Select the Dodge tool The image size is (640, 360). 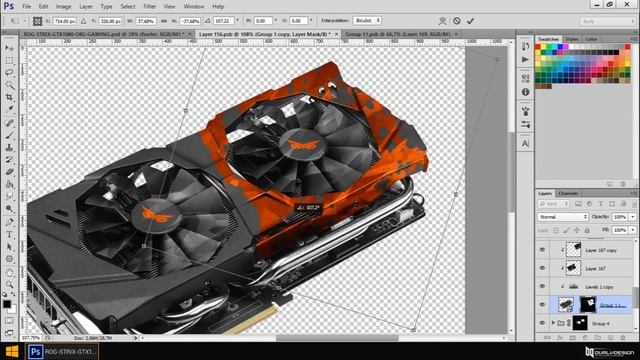pyautogui.click(x=9, y=209)
